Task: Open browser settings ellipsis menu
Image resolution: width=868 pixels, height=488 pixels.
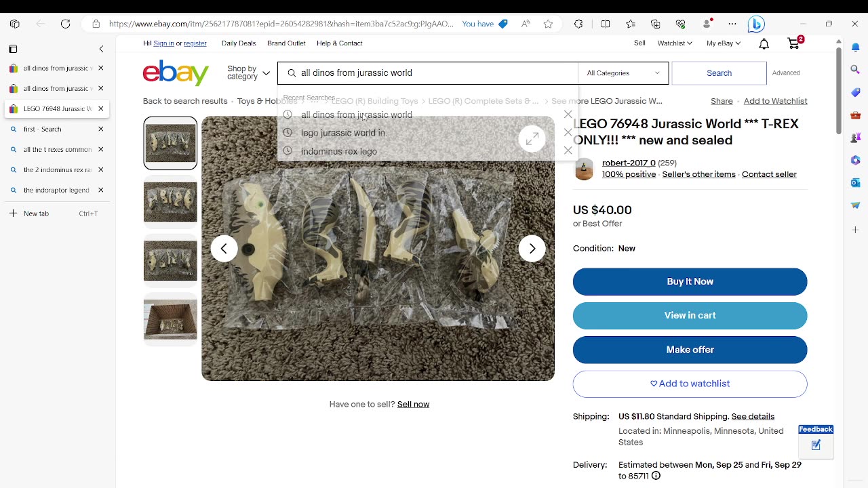Action: [x=732, y=24]
